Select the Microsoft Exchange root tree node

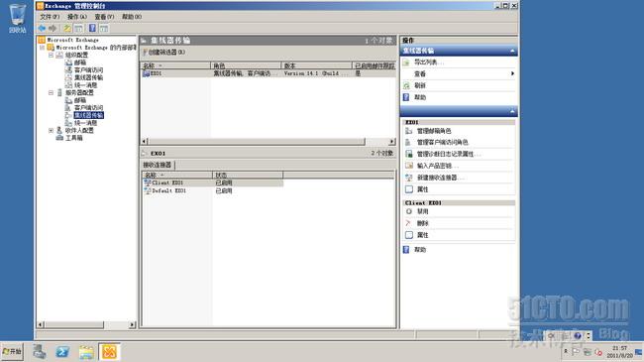coord(72,40)
